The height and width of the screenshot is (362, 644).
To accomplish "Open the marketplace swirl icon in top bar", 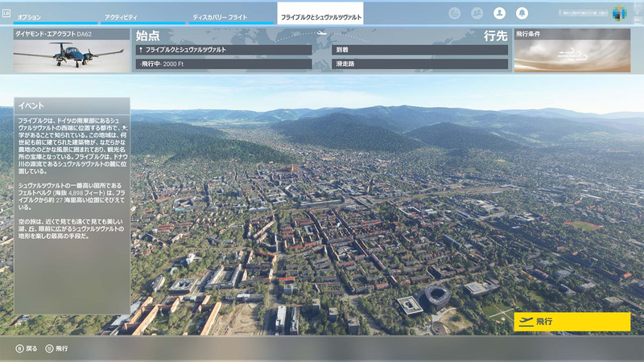I will (455, 13).
